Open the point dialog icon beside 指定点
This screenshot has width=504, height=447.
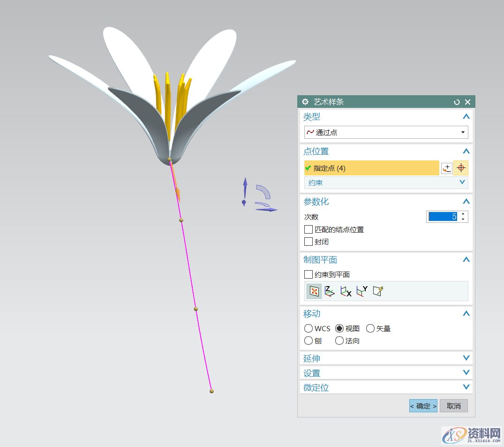pos(446,168)
